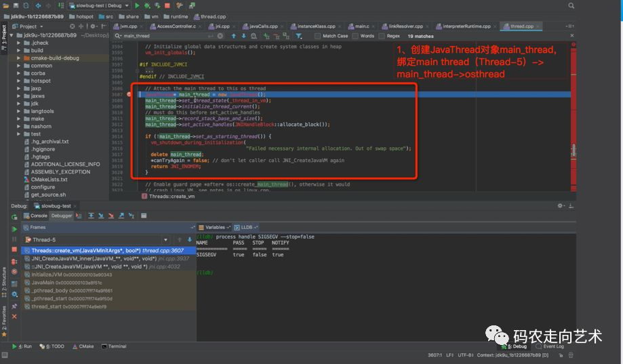Jump to previous search occurrence arrow

[234, 36]
